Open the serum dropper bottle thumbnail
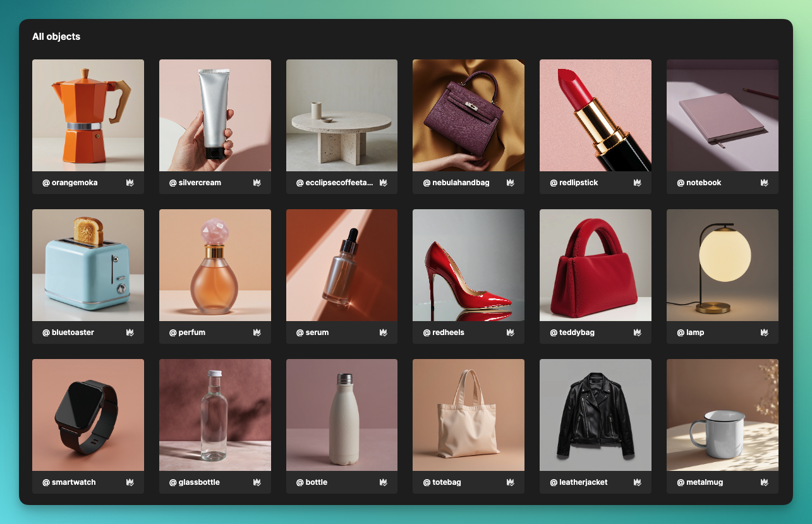Viewport: 812px width, 524px height. pyautogui.click(x=342, y=265)
